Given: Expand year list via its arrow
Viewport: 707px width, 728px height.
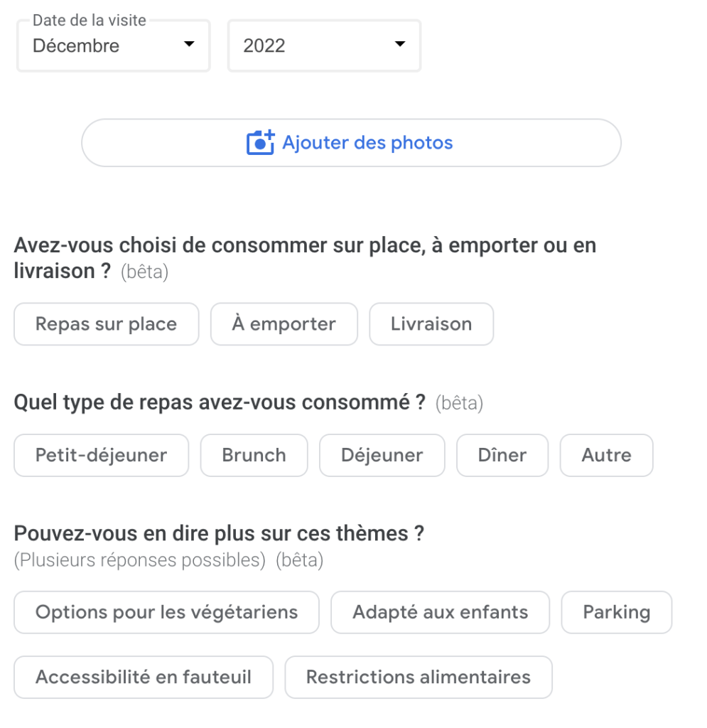Looking at the screenshot, I should 400,44.
